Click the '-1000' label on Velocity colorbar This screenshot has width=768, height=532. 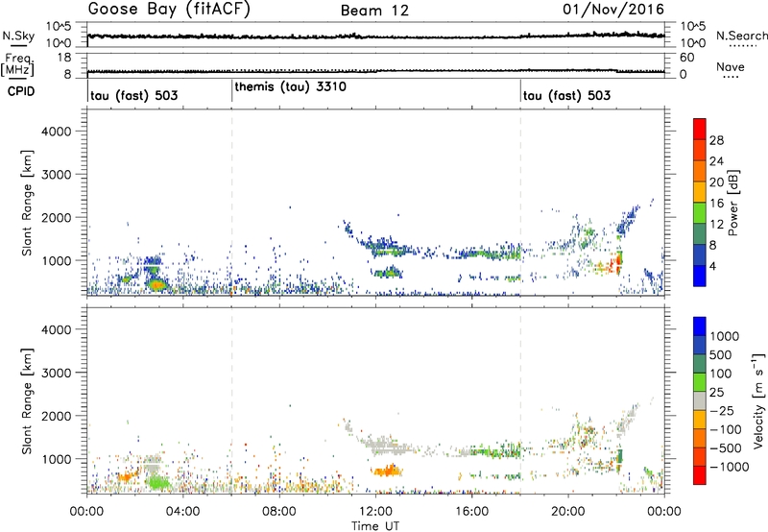click(730, 467)
